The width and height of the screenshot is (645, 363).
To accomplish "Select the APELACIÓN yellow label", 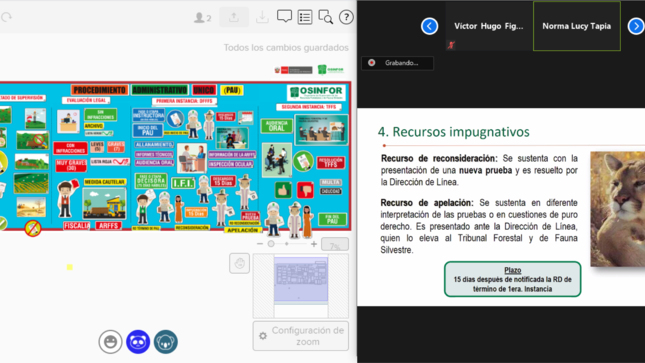I will click(x=243, y=230).
